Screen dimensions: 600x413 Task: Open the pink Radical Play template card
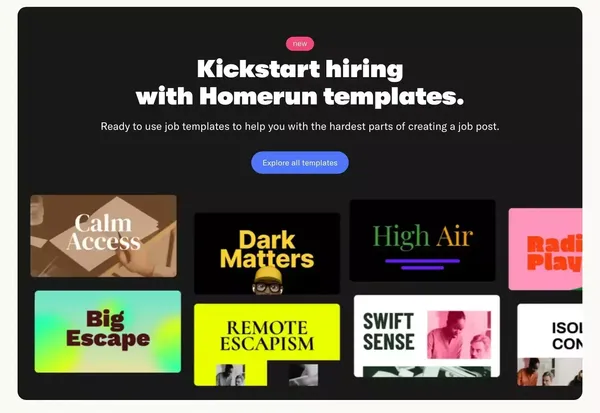point(545,249)
